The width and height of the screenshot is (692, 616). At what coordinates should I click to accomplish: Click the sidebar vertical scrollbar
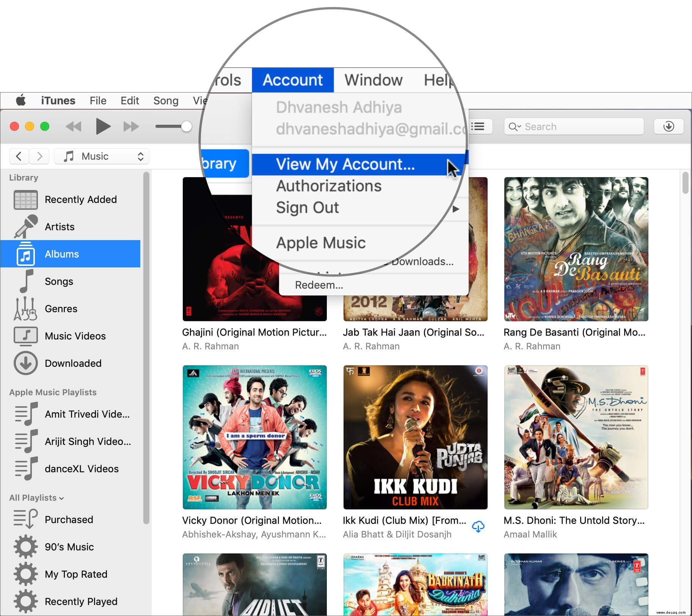click(146, 348)
